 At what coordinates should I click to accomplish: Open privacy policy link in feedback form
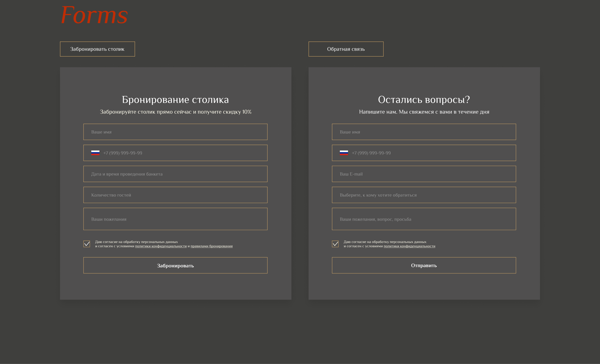[x=409, y=246]
